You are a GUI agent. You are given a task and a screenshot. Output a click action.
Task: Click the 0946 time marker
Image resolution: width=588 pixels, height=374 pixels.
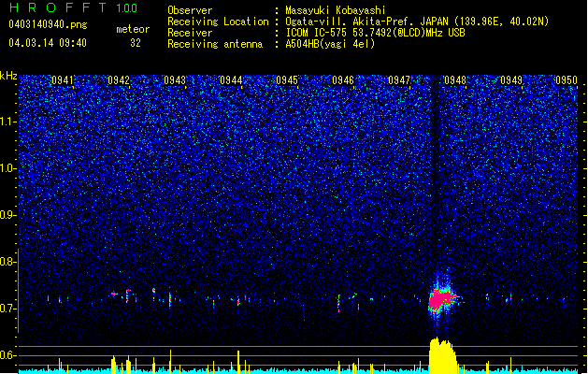[343, 80]
